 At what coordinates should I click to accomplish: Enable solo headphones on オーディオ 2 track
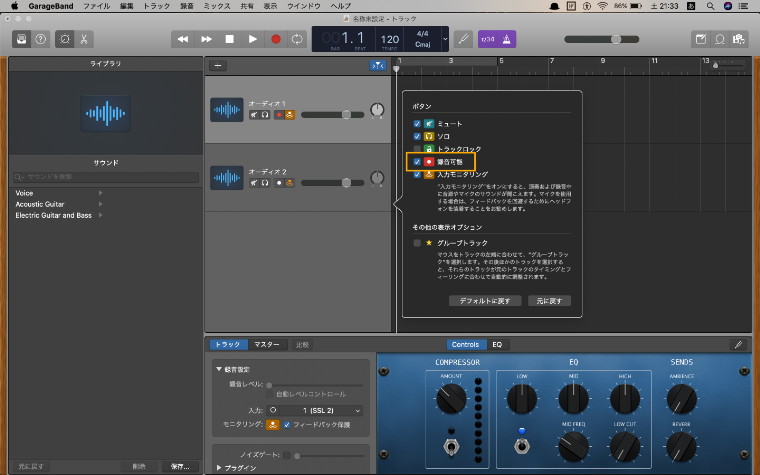pyautogui.click(x=266, y=183)
